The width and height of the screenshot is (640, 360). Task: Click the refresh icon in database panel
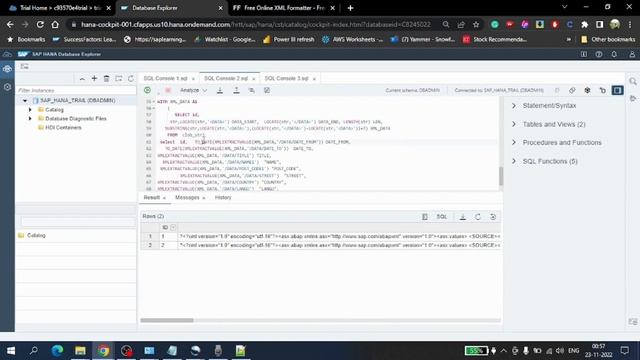[x=131, y=78]
